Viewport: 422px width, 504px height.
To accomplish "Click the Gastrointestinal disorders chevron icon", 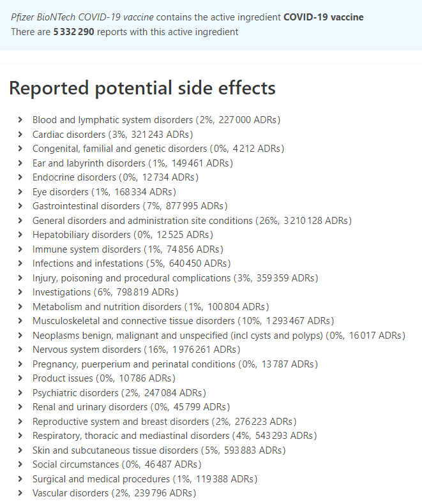I will 20,206.
